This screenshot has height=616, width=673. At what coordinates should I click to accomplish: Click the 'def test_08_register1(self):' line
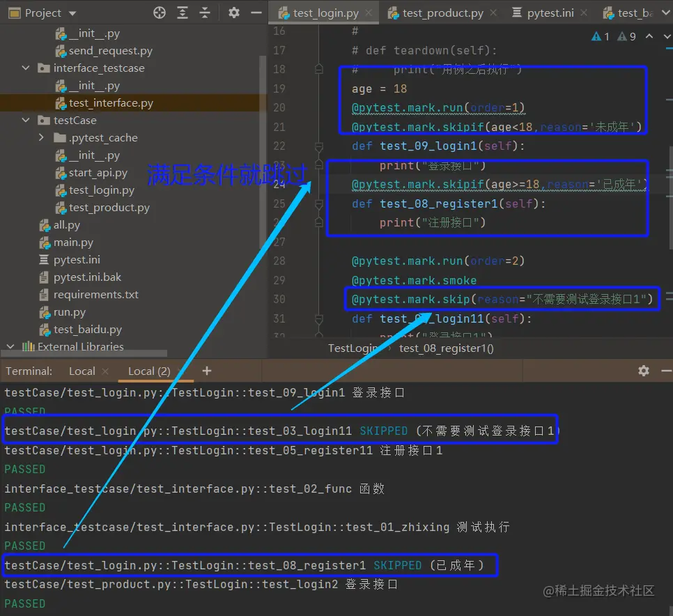click(x=449, y=204)
